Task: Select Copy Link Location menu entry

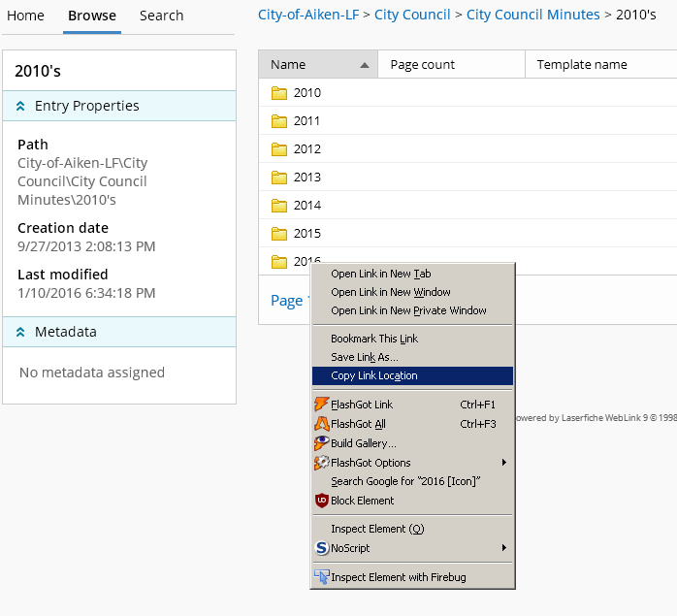Action: pyautogui.click(x=374, y=376)
